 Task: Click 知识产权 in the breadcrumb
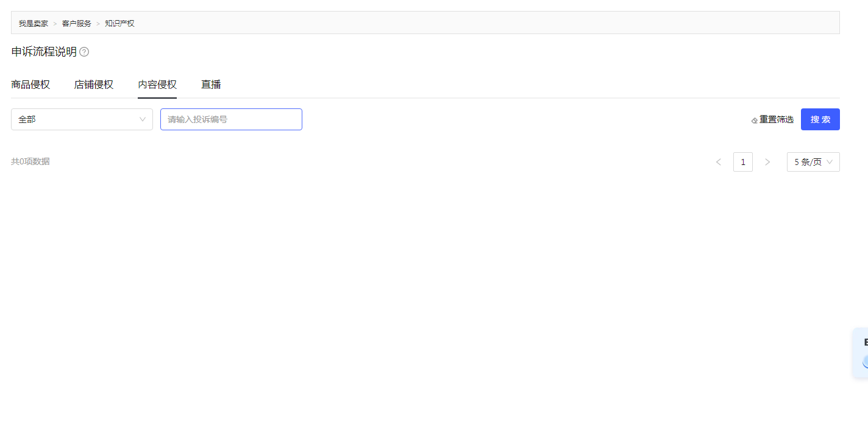coord(119,24)
